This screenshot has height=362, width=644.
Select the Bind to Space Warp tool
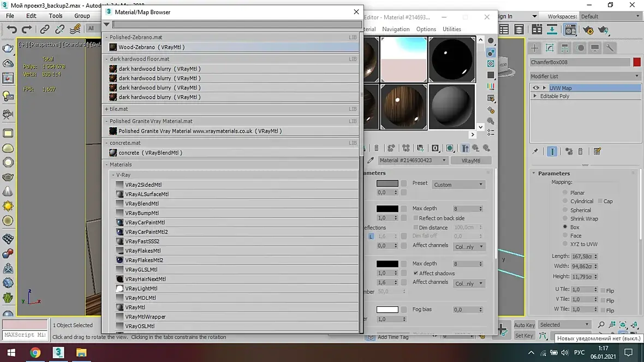[x=75, y=29]
